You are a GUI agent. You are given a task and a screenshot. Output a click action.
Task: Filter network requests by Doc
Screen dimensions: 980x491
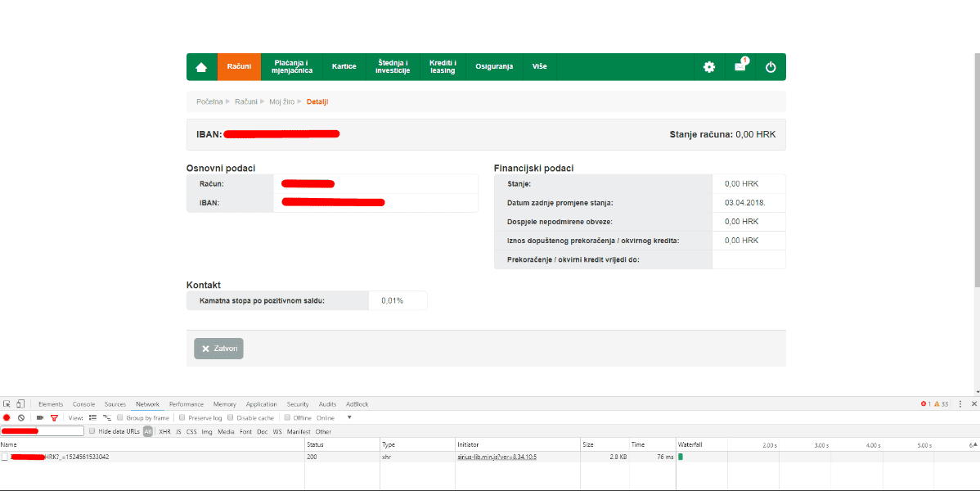pyautogui.click(x=263, y=431)
